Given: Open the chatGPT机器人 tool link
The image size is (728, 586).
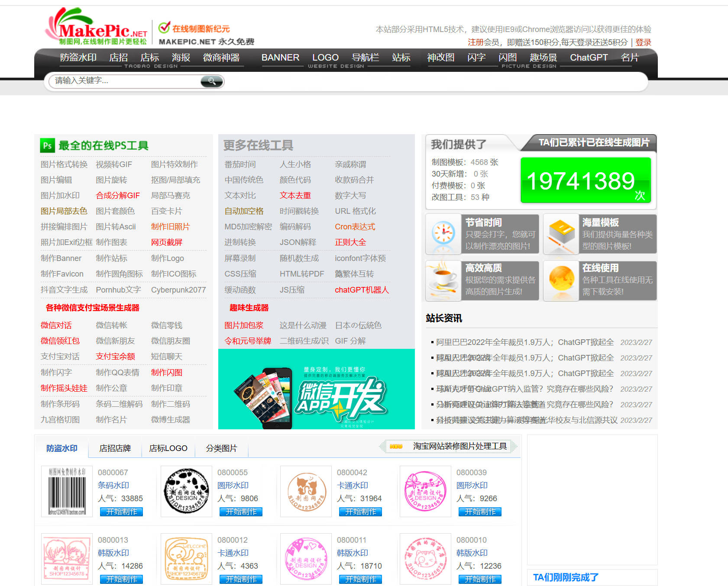Looking at the screenshot, I should [362, 290].
